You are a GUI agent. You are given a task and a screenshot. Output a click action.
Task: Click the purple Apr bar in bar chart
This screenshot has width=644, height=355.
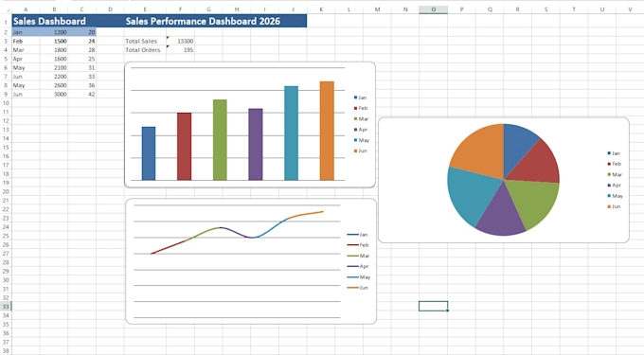(256, 145)
